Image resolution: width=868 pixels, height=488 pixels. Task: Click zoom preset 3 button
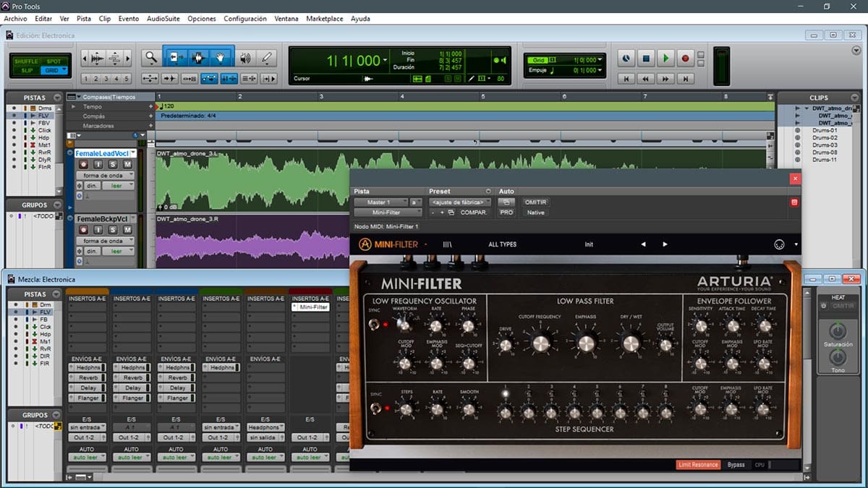coord(106,79)
